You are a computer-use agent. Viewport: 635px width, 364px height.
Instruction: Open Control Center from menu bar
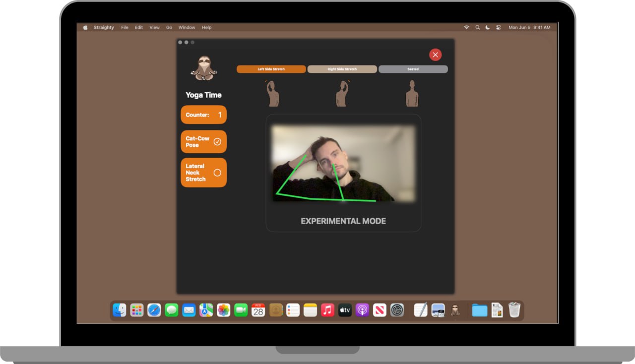click(499, 27)
